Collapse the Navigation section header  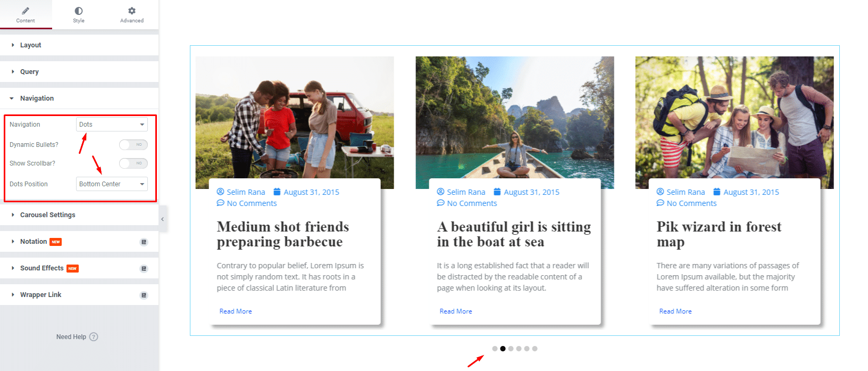click(37, 98)
